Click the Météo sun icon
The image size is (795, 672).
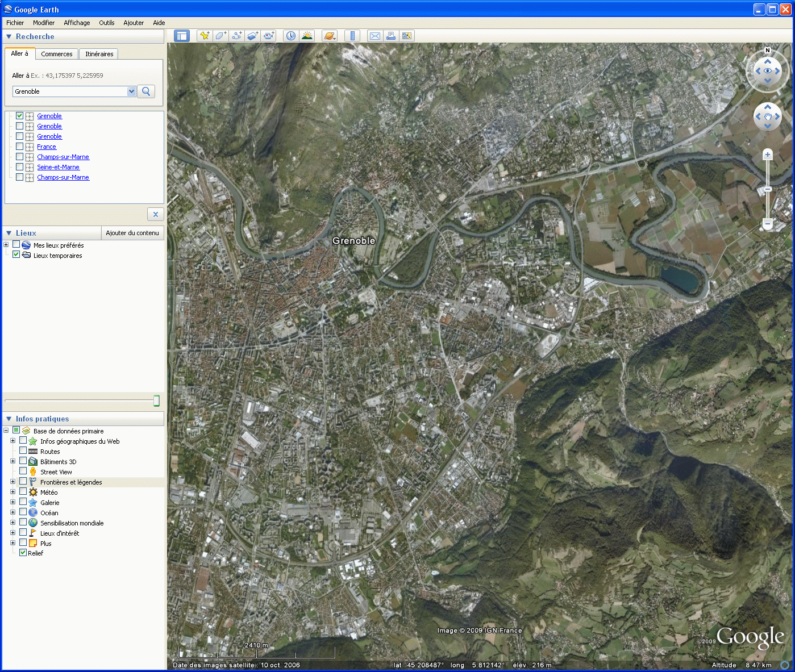click(33, 492)
